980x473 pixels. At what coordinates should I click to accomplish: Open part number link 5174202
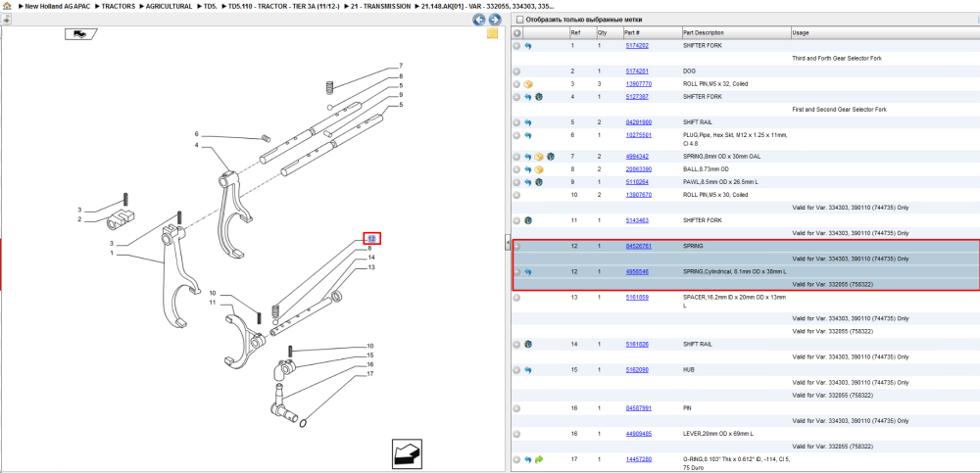coord(637,46)
